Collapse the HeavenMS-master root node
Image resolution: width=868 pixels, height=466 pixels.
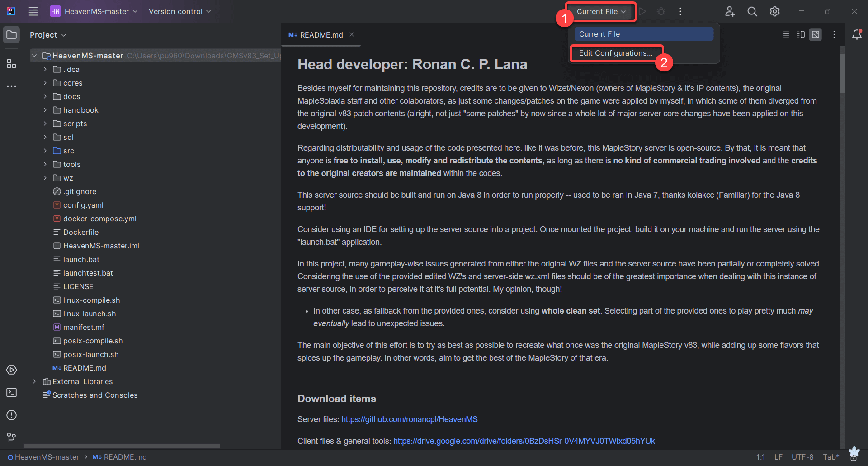point(34,56)
